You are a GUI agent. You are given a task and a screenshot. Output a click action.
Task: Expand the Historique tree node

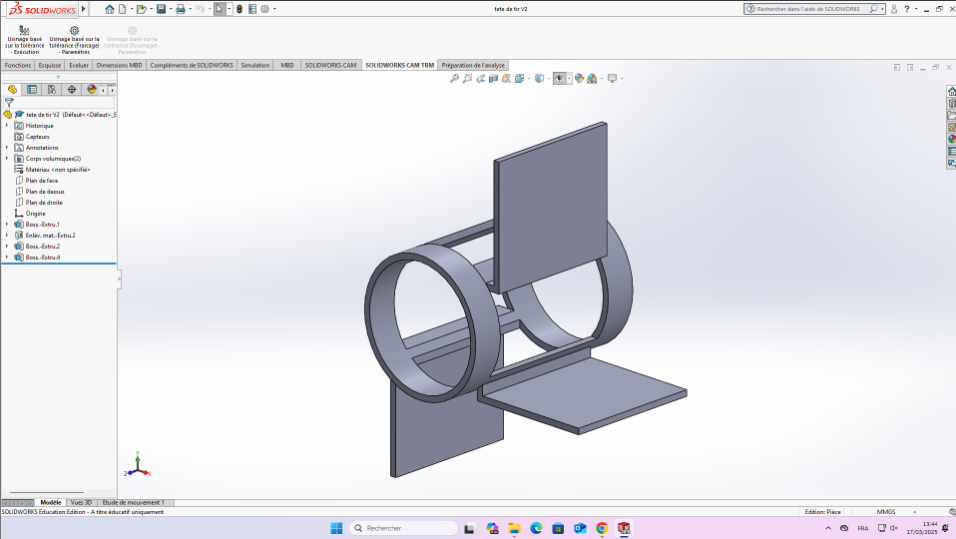pyautogui.click(x=7, y=126)
